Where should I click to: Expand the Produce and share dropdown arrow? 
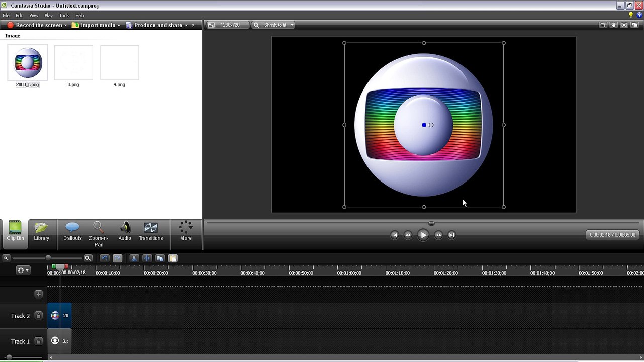(x=186, y=25)
